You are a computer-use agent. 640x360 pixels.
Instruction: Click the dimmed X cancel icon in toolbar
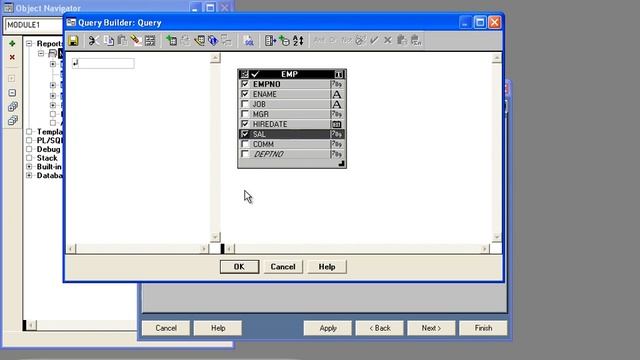coord(388,40)
